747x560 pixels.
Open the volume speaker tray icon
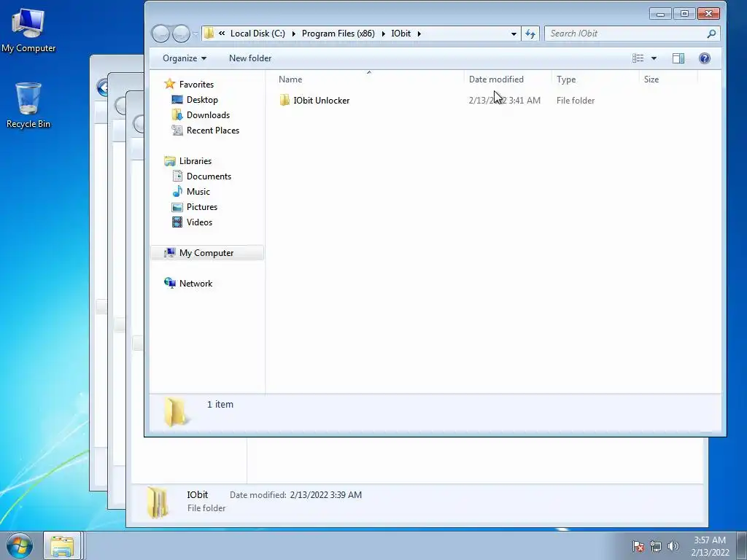(673, 546)
